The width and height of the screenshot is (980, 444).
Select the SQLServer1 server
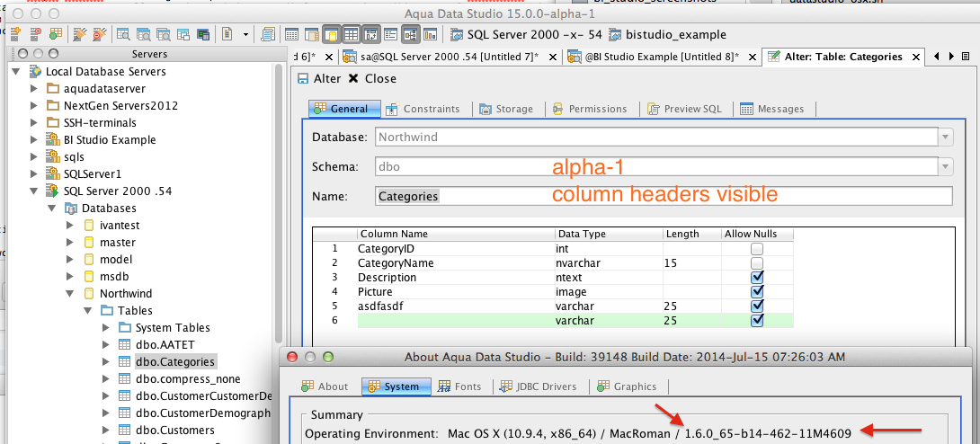(92, 174)
